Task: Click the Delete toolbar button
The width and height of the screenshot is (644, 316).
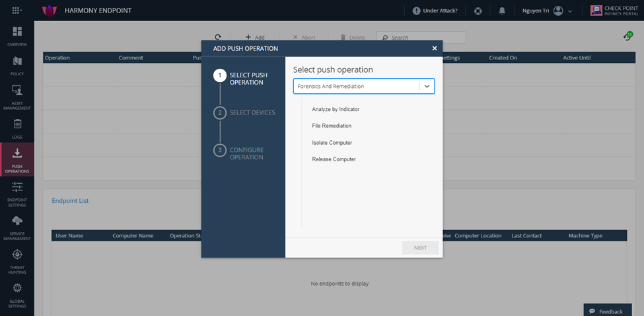Action: pyautogui.click(x=353, y=38)
